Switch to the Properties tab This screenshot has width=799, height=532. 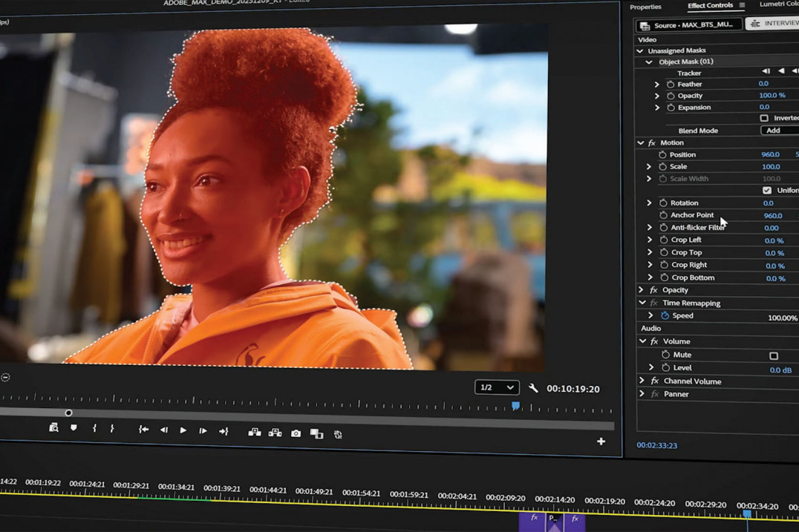(645, 7)
